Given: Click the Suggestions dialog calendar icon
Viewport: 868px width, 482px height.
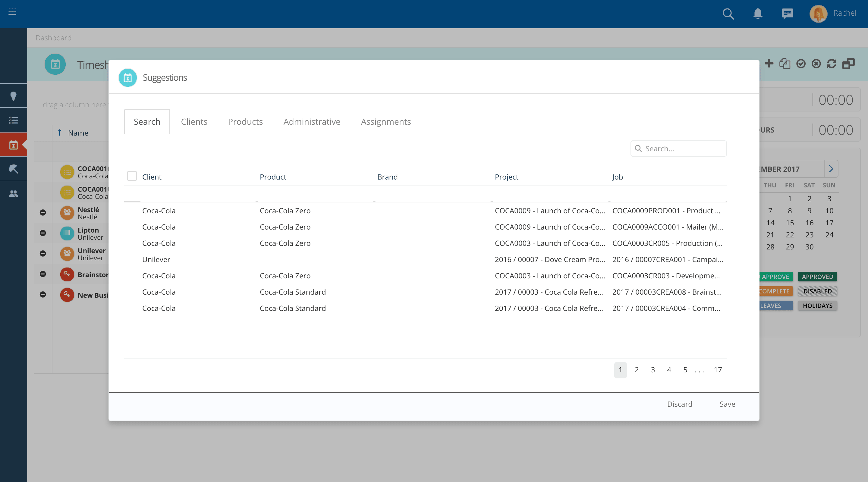Looking at the screenshot, I should (x=128, y=78).
